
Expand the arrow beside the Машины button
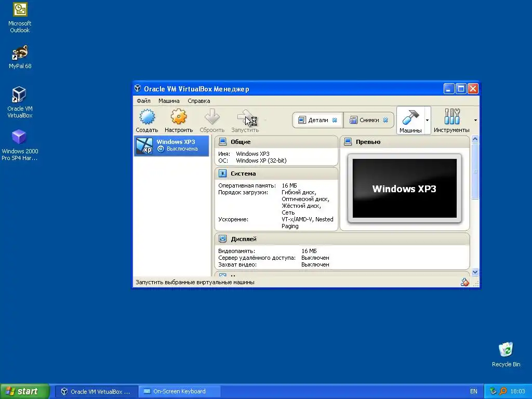click(x=427, y=120)
